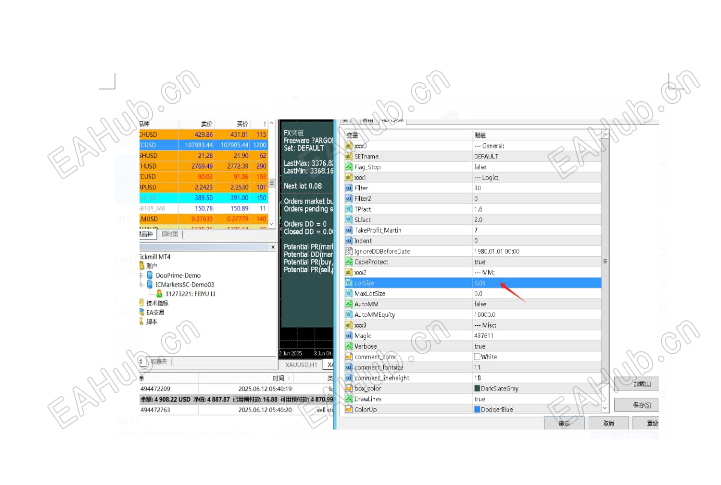Click the DrawLines value true

pyautogui.click(x=480, y=399)
